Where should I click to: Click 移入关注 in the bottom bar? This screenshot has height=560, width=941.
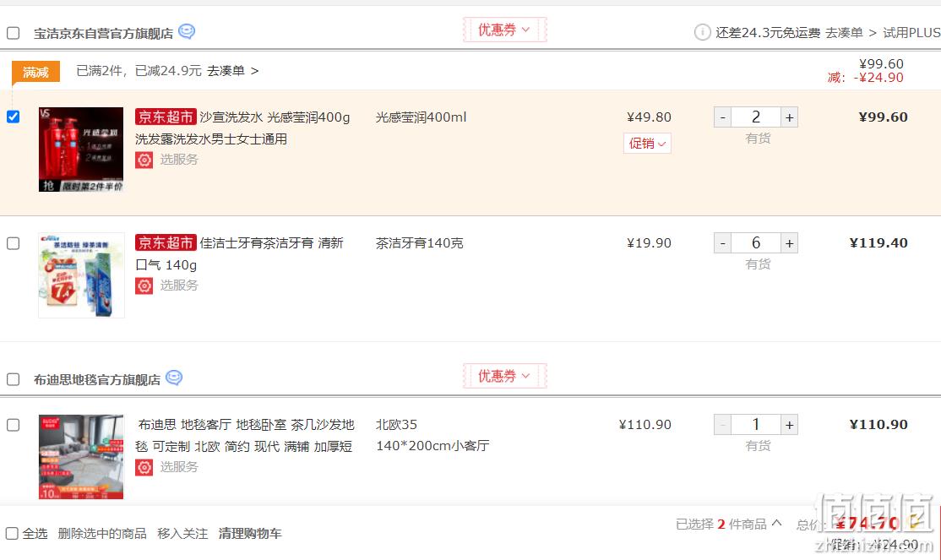tap(182, 534)
